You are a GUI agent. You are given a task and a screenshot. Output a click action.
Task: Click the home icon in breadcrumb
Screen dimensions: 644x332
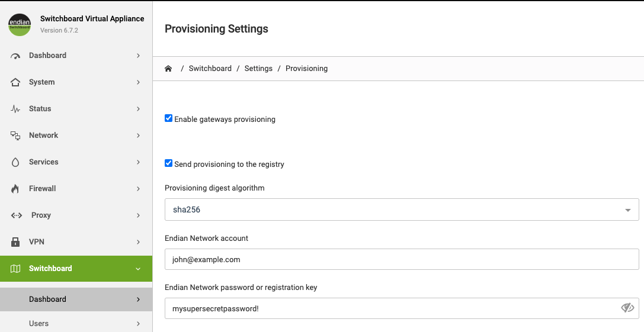click(x=168, y=69)
